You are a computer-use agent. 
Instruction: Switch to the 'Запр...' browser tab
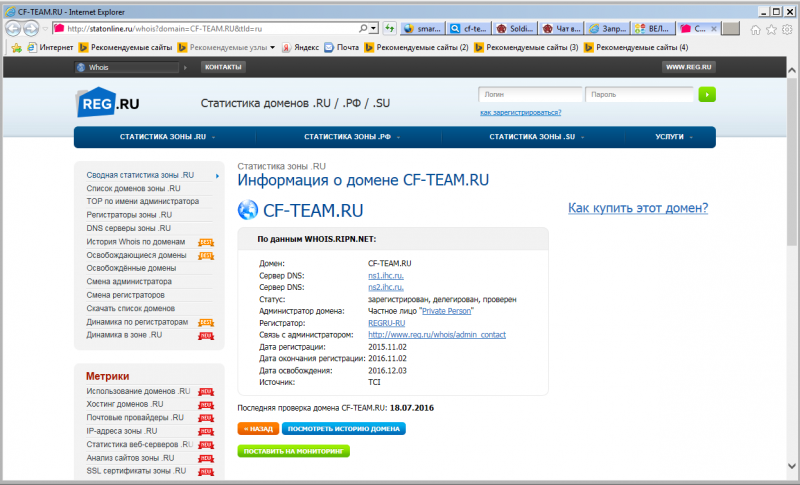[x=608, y=29]
